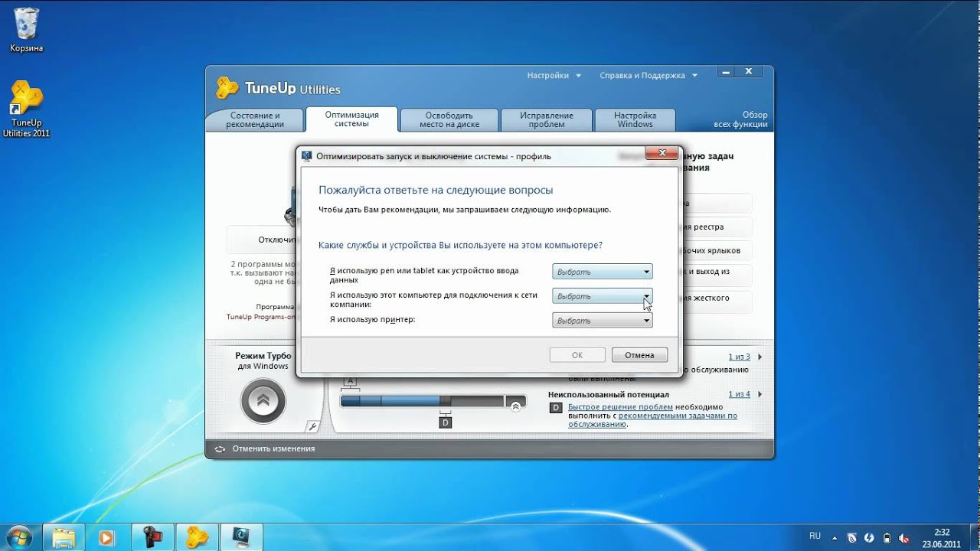Open the 1 из 3 link
980x551 pixels.
click(739, 357)
